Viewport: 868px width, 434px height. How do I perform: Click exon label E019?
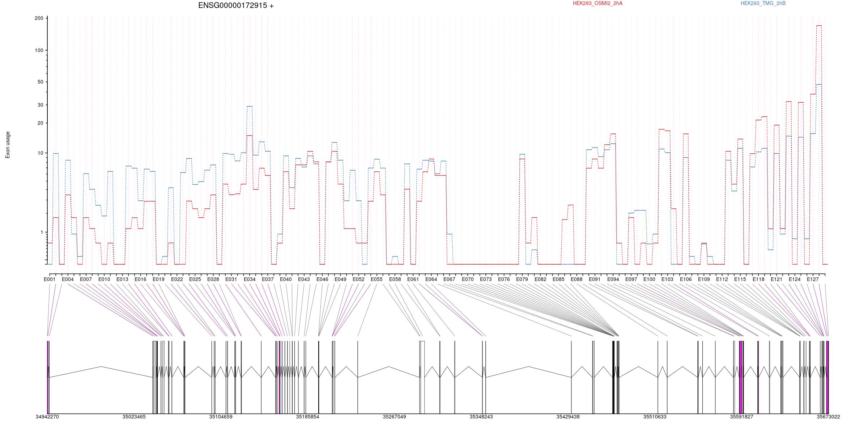point(158,279)
